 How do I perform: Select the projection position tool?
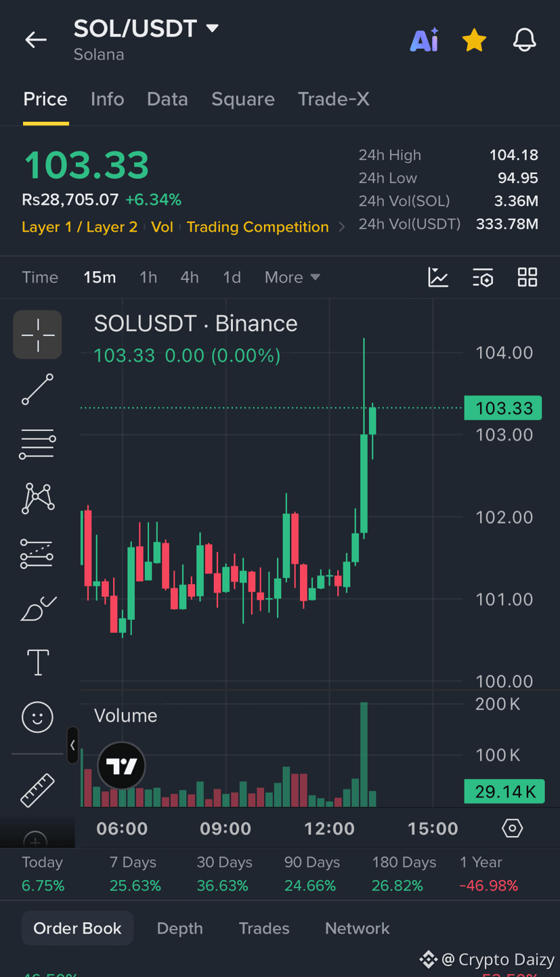tap(37, 554)
